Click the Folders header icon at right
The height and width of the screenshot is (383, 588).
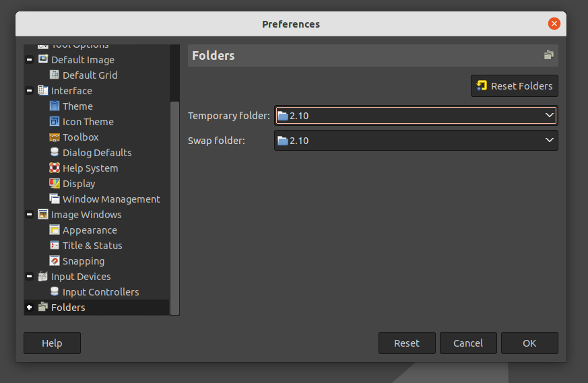[x=549, y=55]
